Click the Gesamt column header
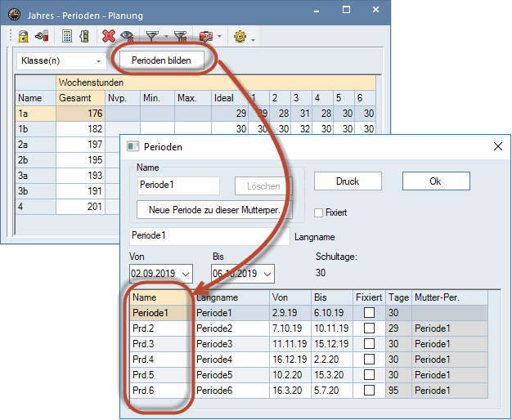This screenshot has width=512, height=420. (x=80, y=98)
